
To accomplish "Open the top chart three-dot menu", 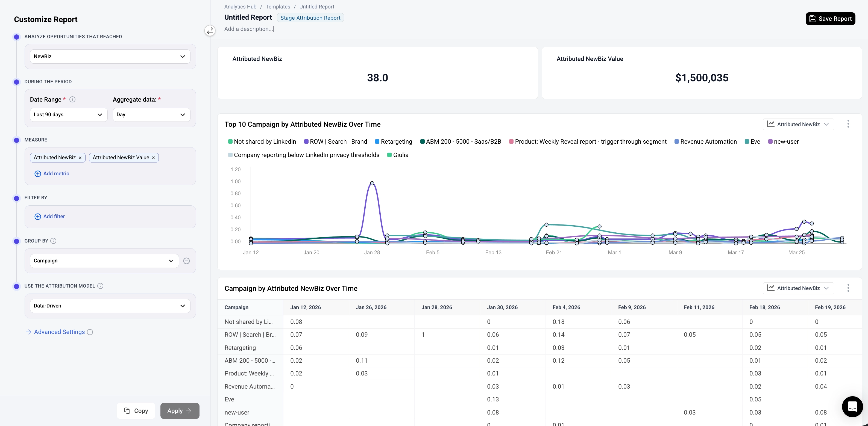I will point(848,124).
